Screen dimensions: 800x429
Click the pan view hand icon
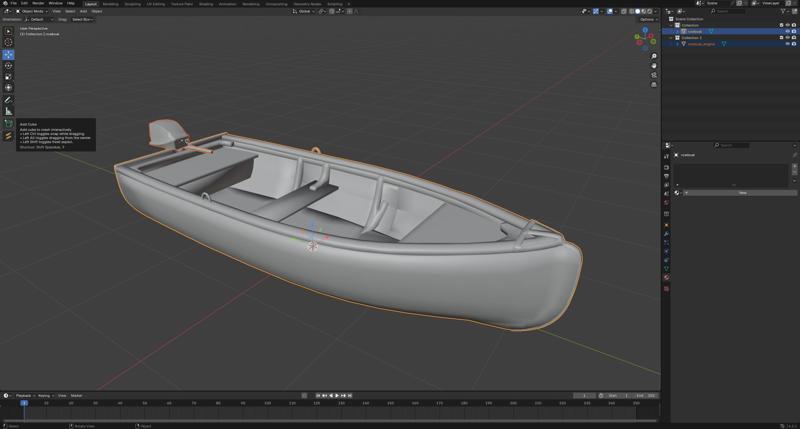654,66
